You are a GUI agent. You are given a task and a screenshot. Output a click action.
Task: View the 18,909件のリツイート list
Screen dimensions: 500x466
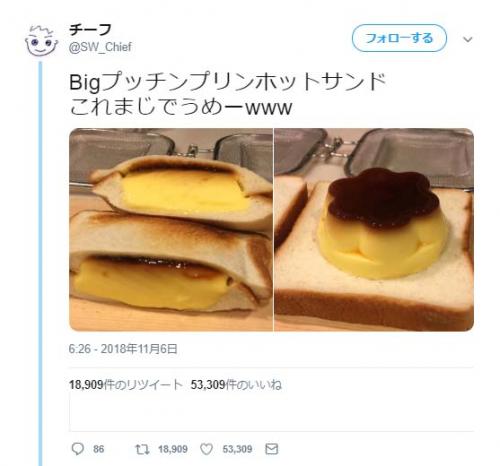[126, 385]
